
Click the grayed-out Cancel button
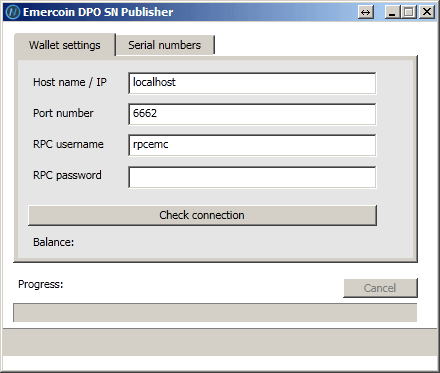(380, 288)
